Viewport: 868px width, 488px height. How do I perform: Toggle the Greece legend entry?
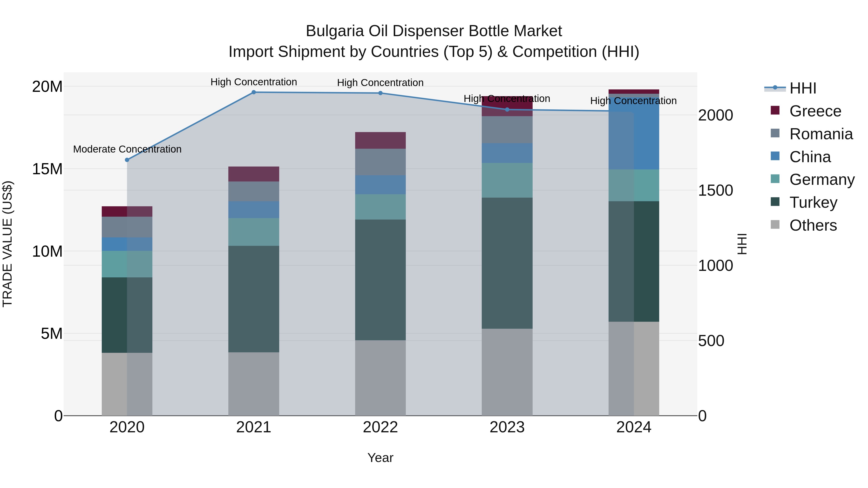coord(806,111)
